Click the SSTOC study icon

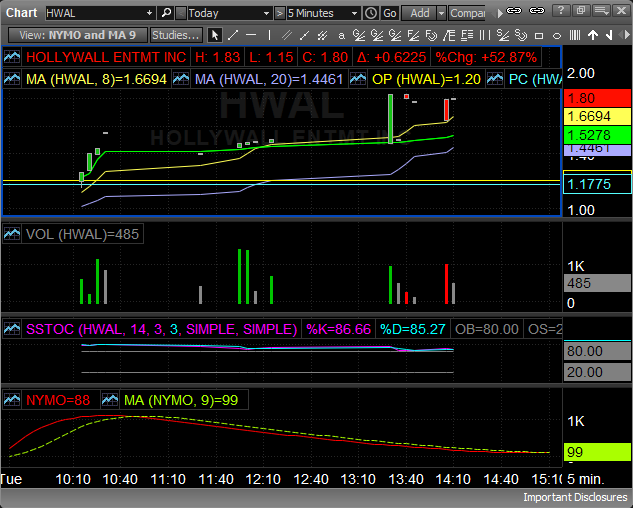point(12,329)
